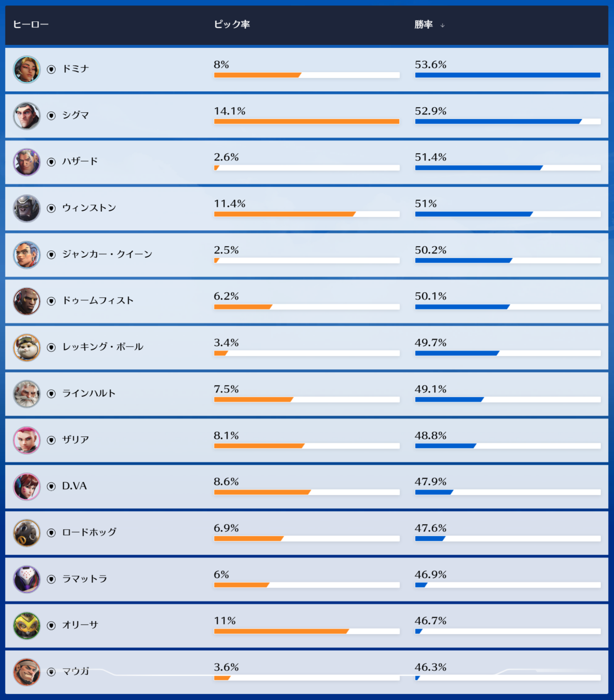Click the 勝率 column header label
The width and height of the screenshot is (614, 700).
click(x=423, y=24)
